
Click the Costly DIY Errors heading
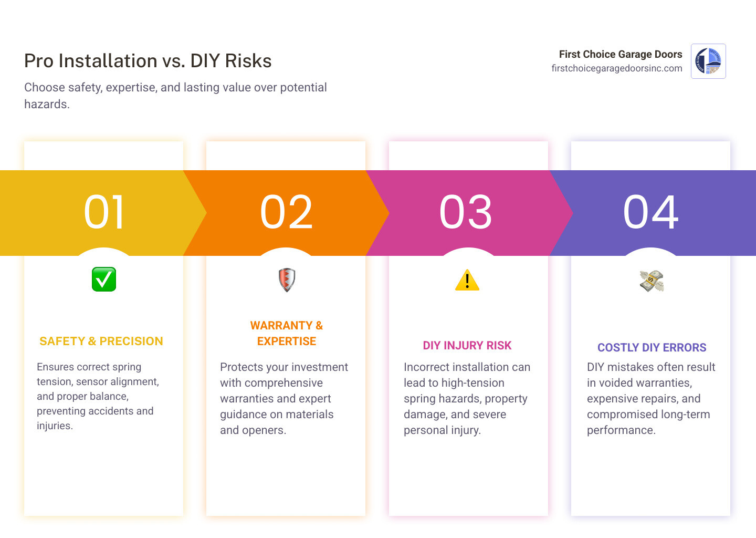652,348
